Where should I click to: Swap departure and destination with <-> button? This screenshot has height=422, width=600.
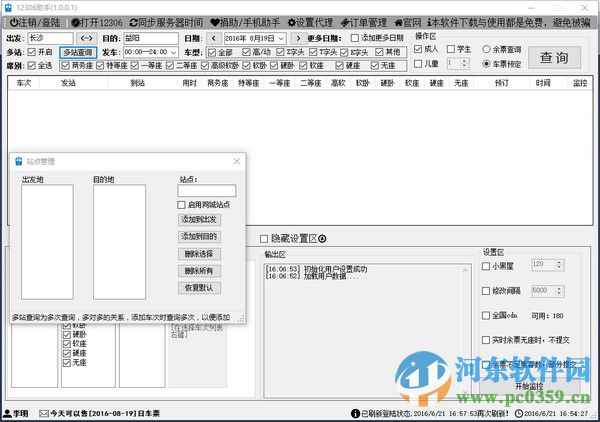[86, 38]
